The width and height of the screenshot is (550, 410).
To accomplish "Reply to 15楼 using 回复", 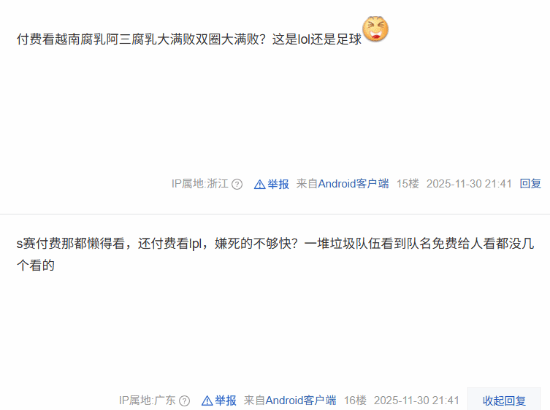I will point(530,184).
